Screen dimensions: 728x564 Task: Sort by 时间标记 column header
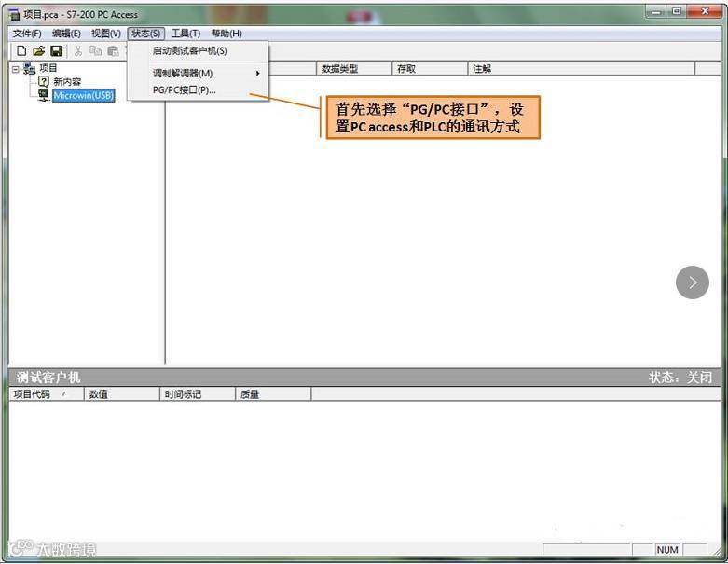pos(198,394)
